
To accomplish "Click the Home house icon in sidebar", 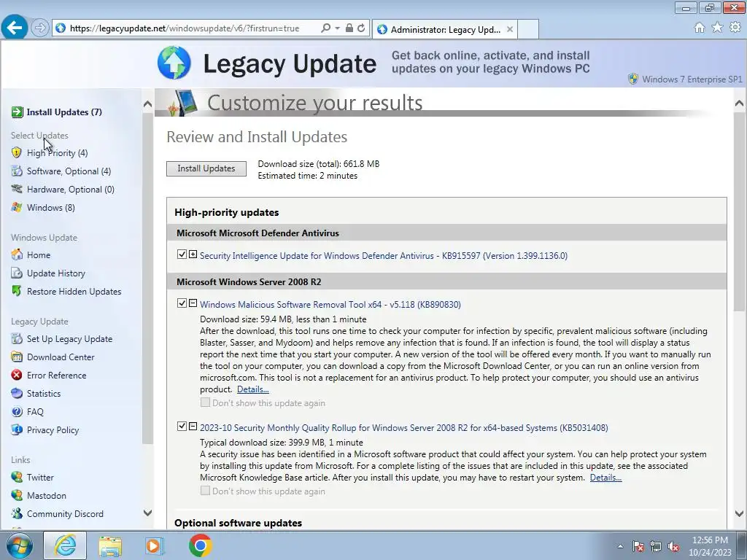I will [17, 254].
